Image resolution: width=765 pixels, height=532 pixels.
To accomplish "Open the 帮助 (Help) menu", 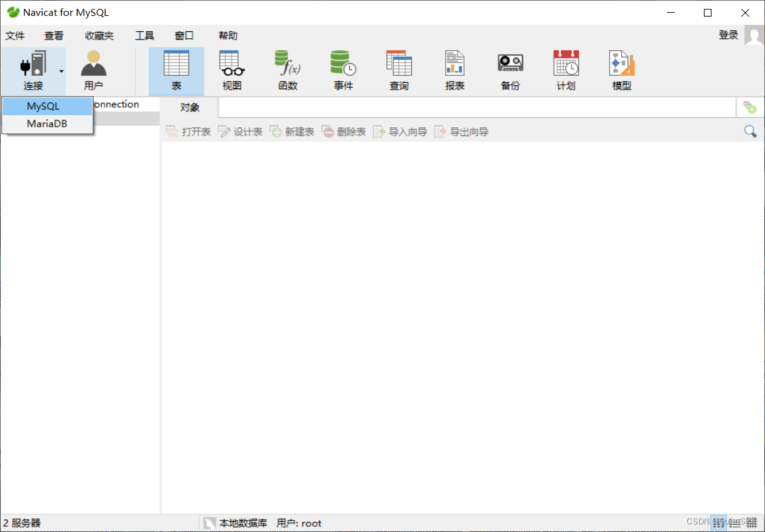I will pos(228,36).
